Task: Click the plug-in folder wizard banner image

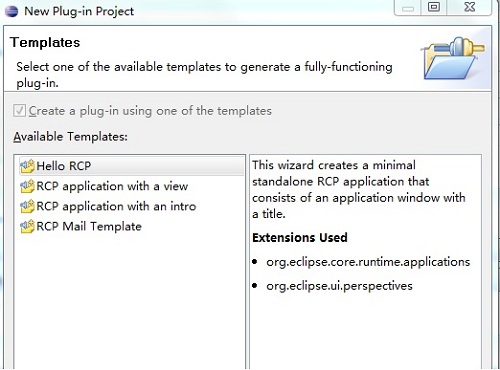Action: click(454, 58)
